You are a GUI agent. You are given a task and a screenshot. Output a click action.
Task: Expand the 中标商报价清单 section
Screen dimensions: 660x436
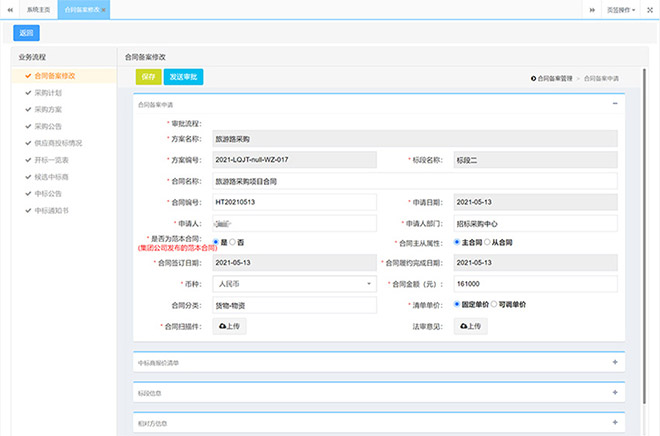[x=615, y=362]
